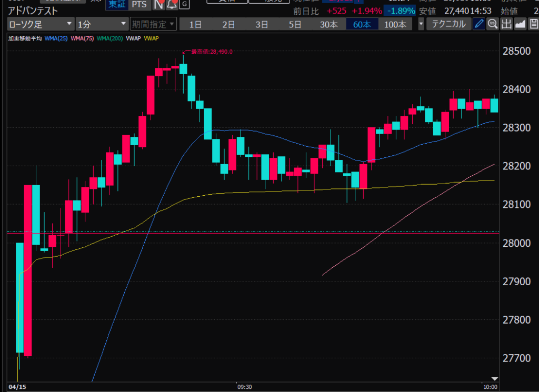Click the area chart icon
This screenshot has width=539, height=392.
[x=520, y=24]
